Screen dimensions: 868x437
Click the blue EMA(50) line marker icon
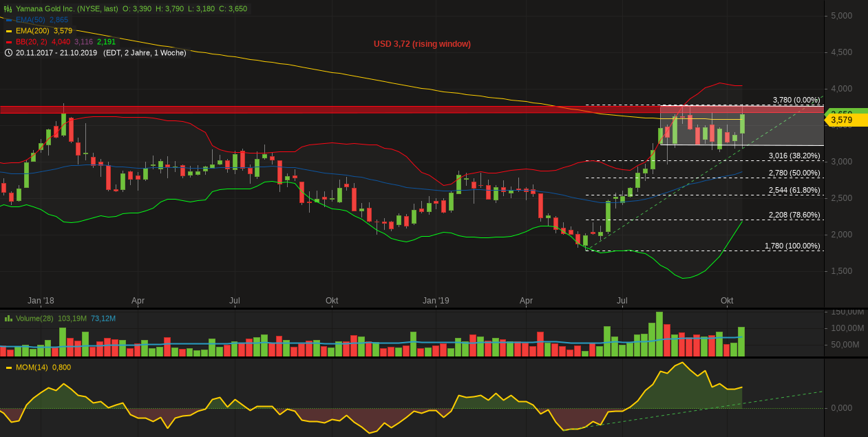(x=8, y=20)
